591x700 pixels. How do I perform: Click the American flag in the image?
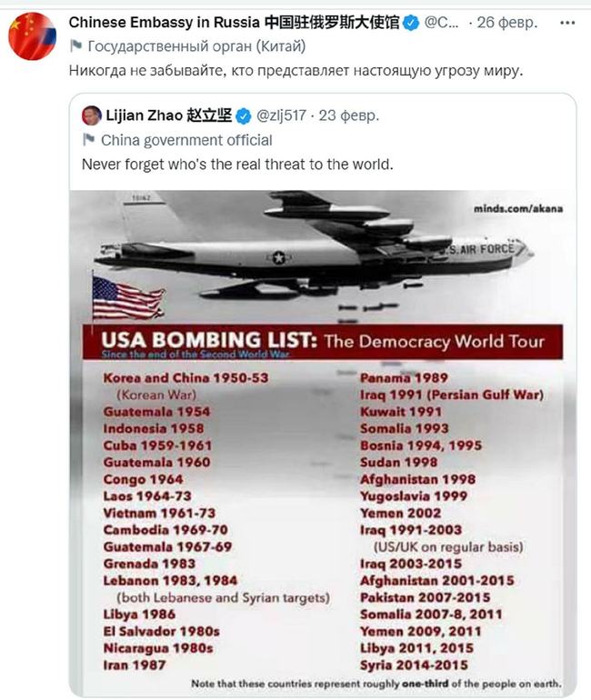(127, 298)
